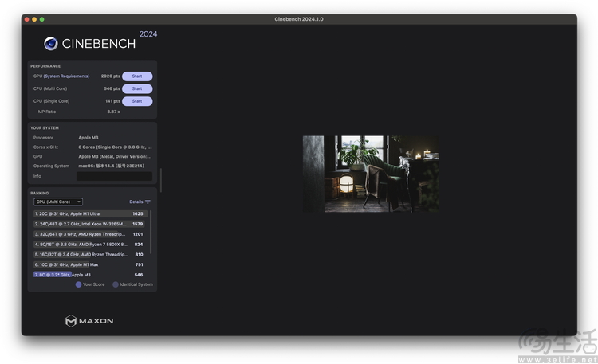Start the CPU Single Core test

[x=137, y=101]
